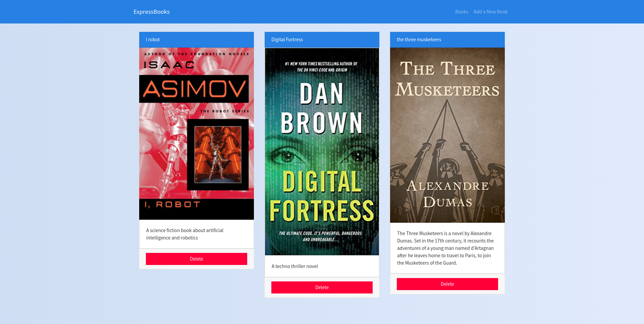Click the Alexandre Dumas novel description paragraph
644x324 pixels.
pyautogui.click(x=445, y=248)
